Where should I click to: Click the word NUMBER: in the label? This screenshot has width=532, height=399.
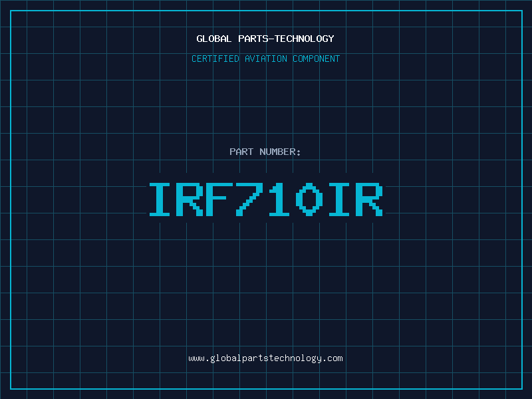click(281, 152)
